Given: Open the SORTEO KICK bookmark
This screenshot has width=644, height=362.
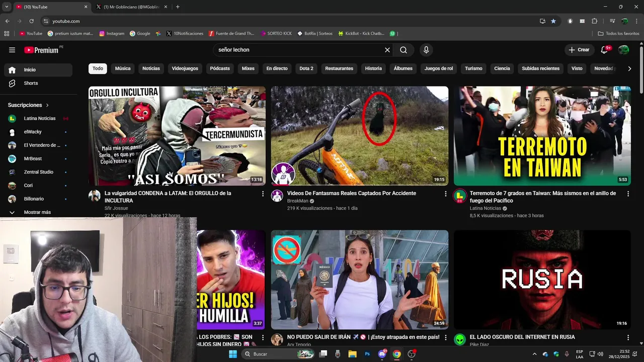Looking at the screenshot, I should (276, 34).
